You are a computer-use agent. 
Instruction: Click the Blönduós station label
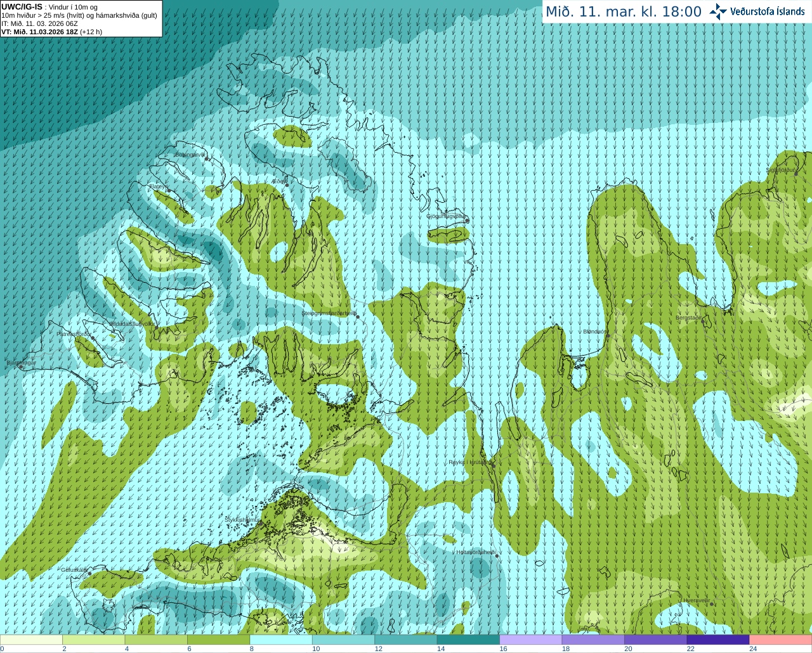pos(595,332)
